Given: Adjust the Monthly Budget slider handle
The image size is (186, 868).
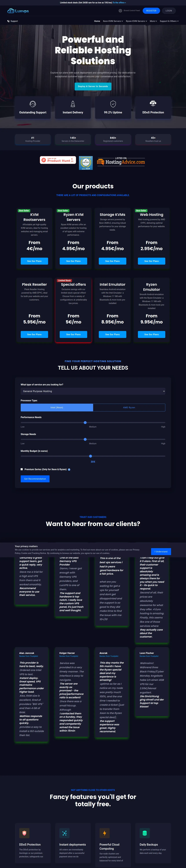Looking at the screenshot, I should coord(91,456).
